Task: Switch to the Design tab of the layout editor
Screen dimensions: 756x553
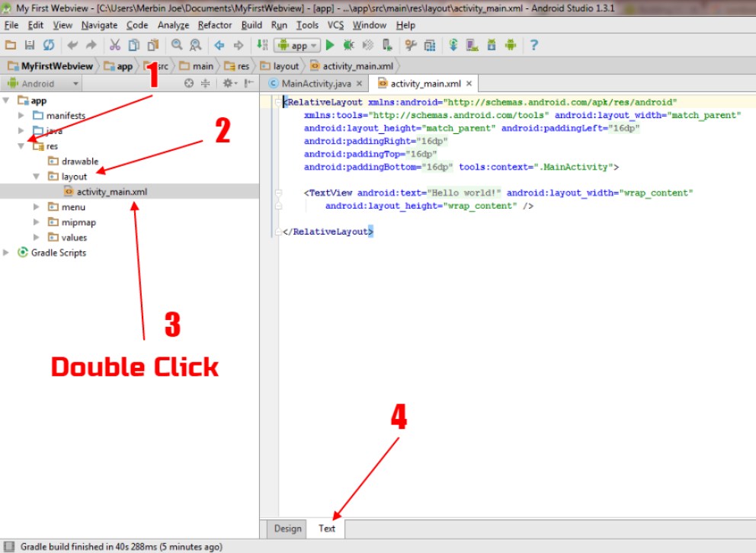Action: pyautogui.click(x=287, y=528)
